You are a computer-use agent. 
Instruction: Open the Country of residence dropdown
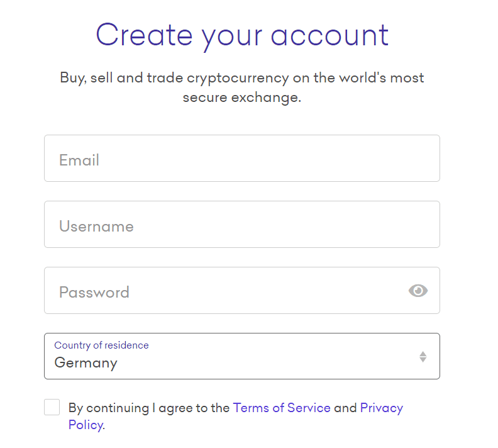242,356
